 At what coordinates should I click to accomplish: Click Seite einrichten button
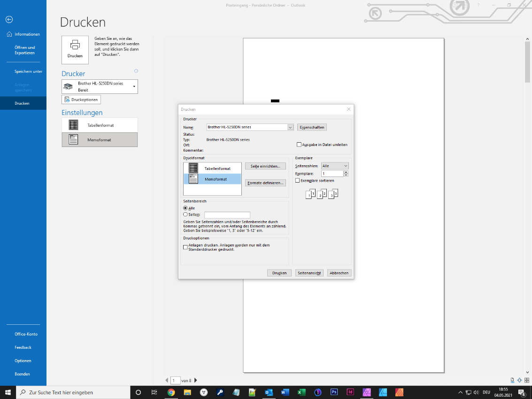coord(265,166)
